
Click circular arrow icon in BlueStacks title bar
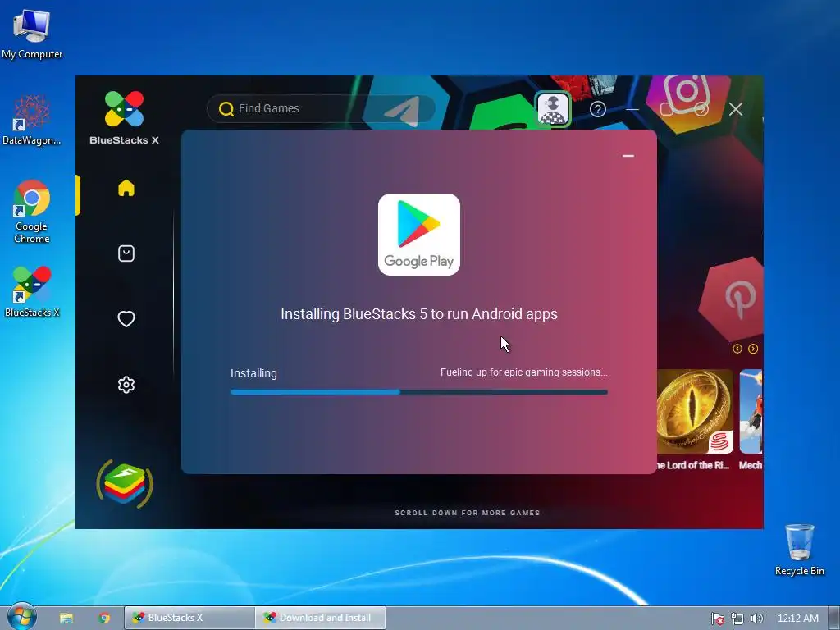point(701,109)
